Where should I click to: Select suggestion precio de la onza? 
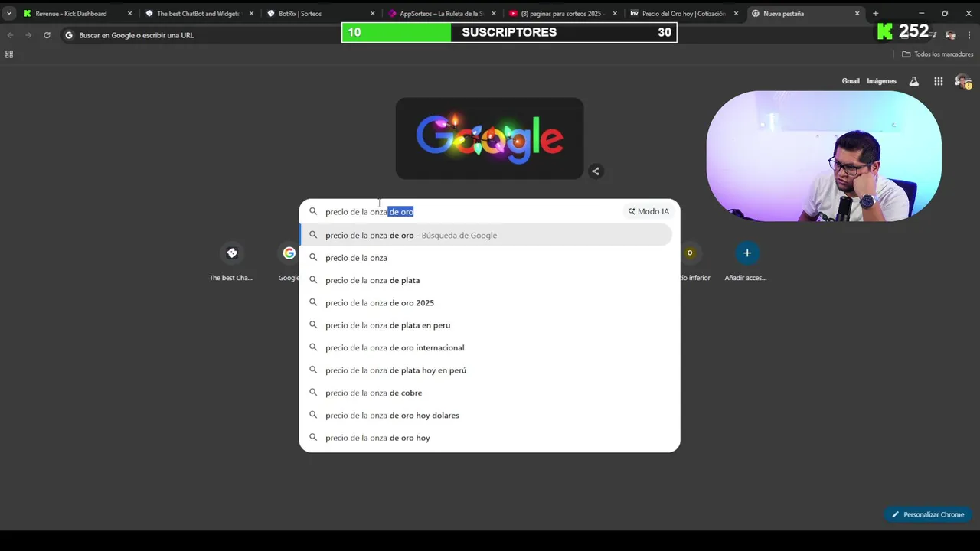(485, 258)
